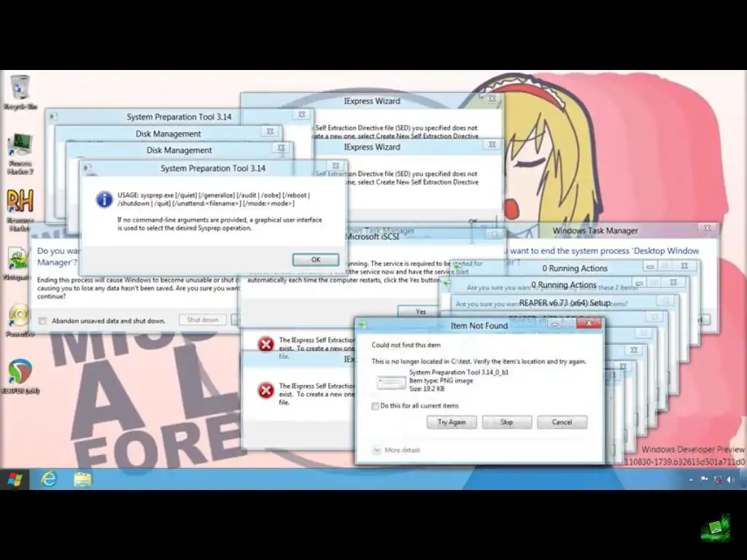Click 'Could not find this item' text

406,345
